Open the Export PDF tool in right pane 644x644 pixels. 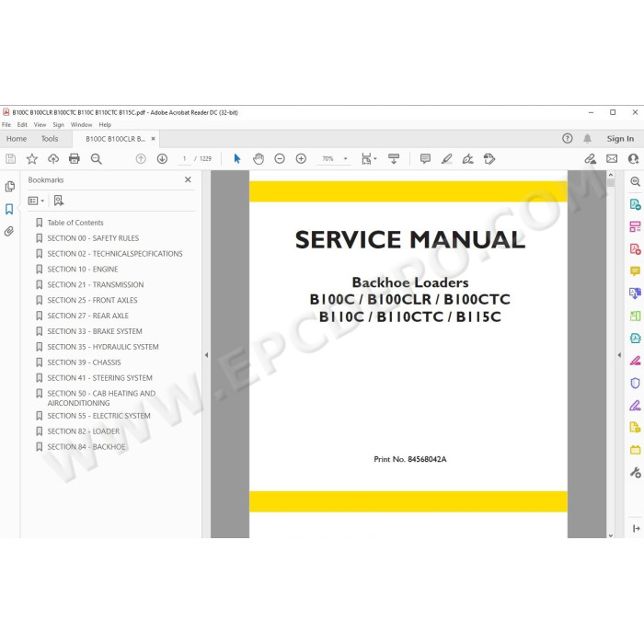[635, 204]
